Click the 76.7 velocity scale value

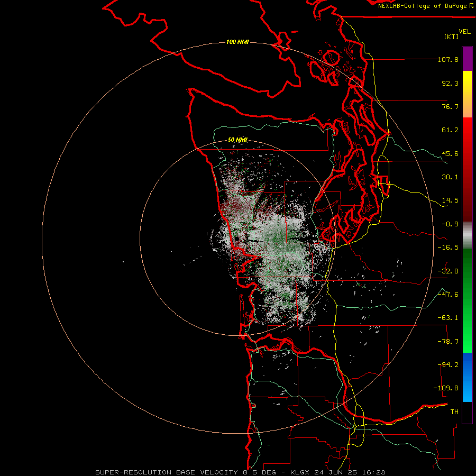[450, 106]
